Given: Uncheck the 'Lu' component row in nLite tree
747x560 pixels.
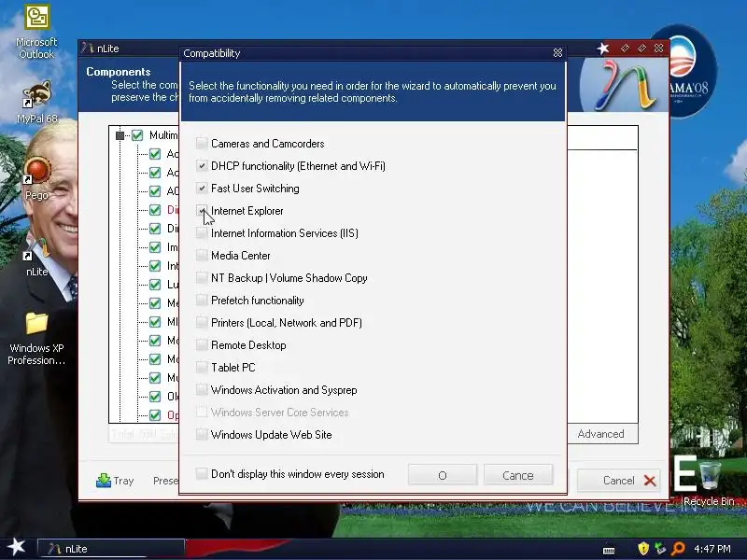Looking at the screenshot, I should 155,285.
